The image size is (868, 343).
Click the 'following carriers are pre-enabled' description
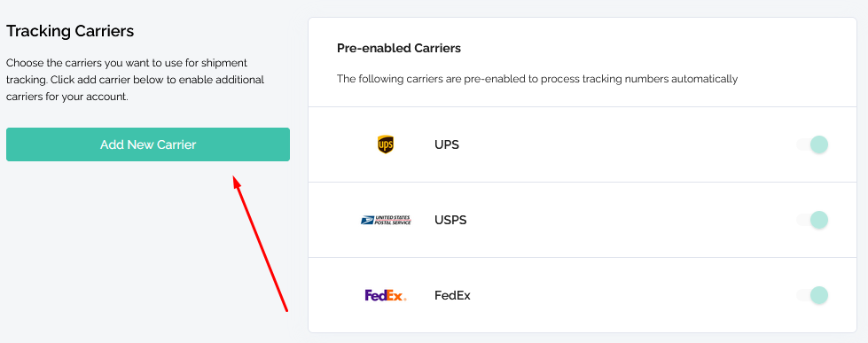click(x=537, y=79)
